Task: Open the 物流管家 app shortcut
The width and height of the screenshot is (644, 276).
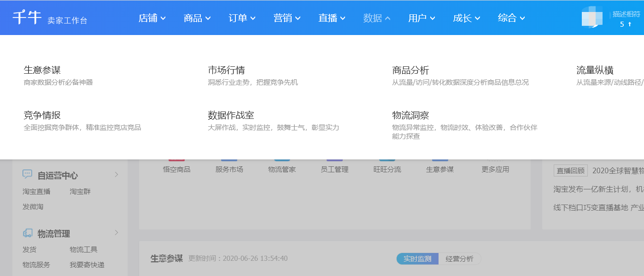Action: pos(282,169)
